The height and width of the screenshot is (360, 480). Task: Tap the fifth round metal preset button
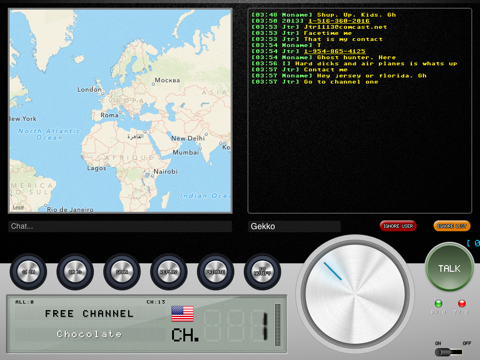tap(216, 272)
